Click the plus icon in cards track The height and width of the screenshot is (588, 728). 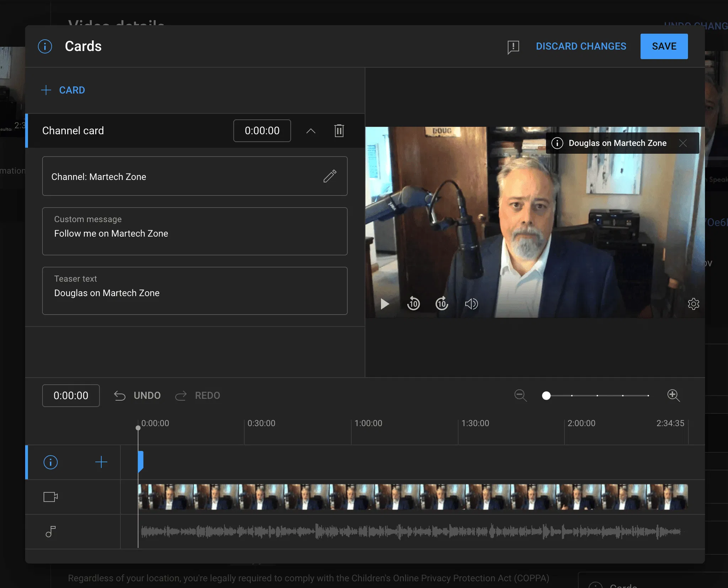click(x=101, y=462)
